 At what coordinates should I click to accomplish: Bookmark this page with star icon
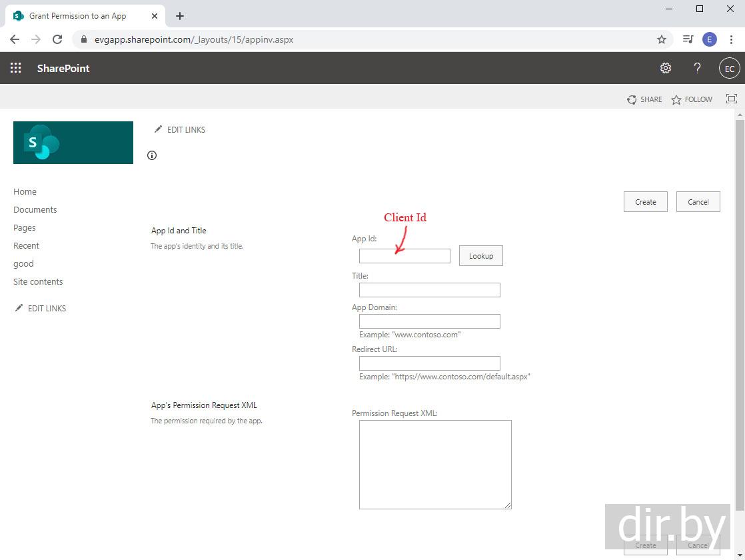click(662, 39)
